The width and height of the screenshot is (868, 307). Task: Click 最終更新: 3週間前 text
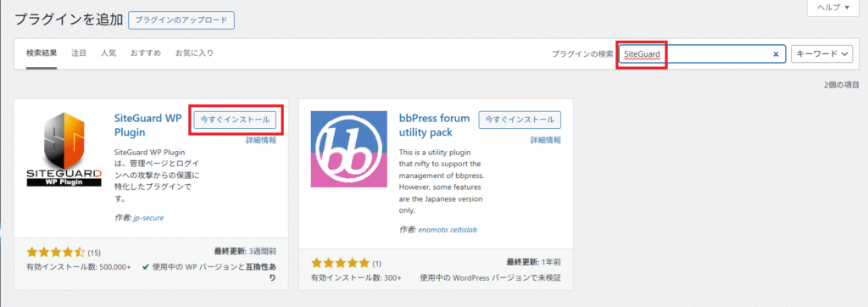[245, 251]
